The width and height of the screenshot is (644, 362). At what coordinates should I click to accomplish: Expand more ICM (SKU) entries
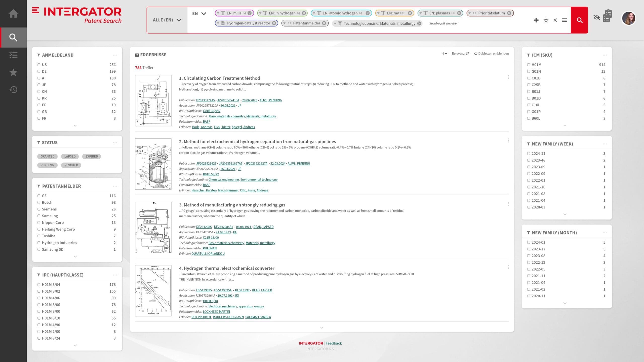(565, 125)
